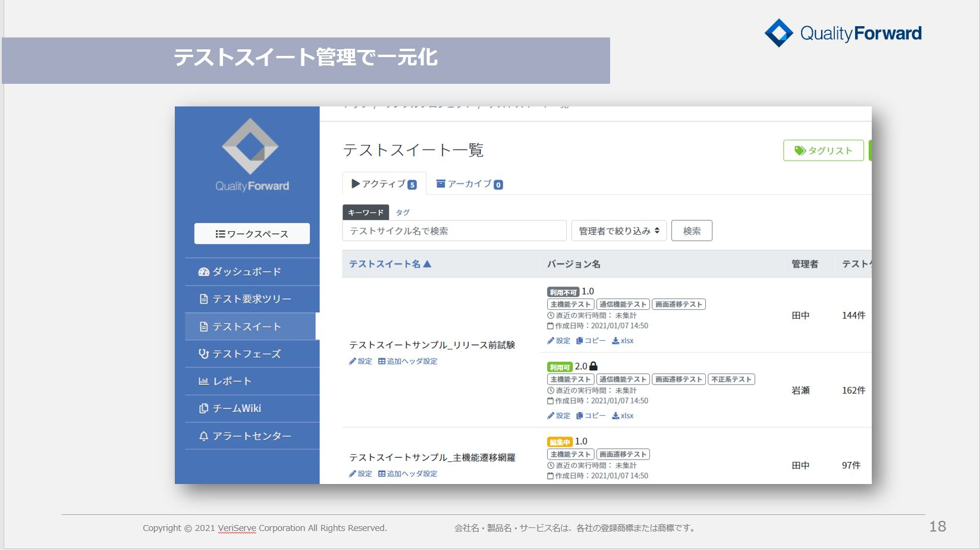Click the QualityForward sidebar logo

(x=251, y=155)
